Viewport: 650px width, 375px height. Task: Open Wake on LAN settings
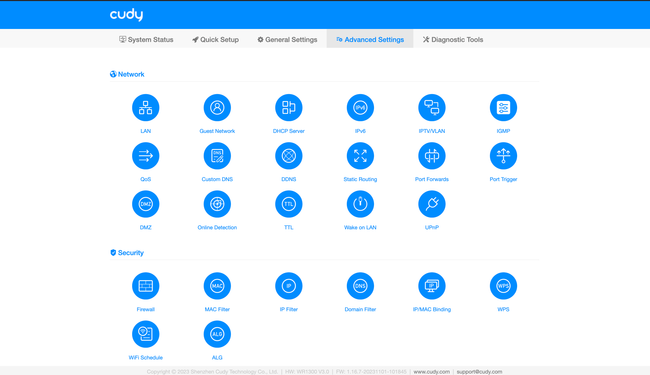click(x=360, y=204)
